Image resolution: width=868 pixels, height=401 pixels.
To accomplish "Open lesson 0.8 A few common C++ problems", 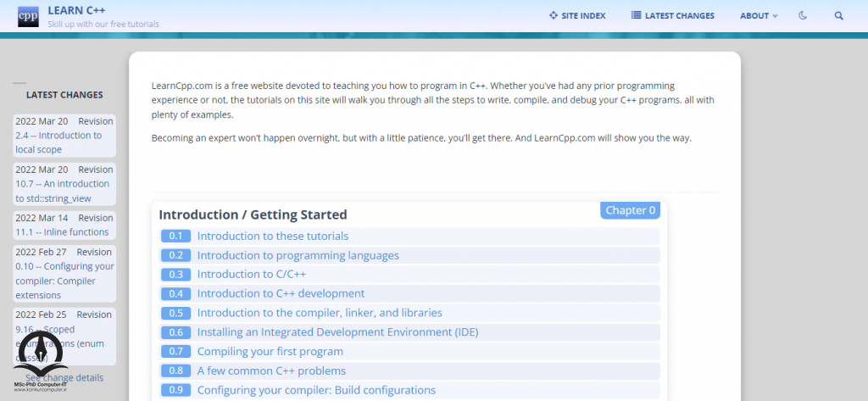I will tap(271, 371).
